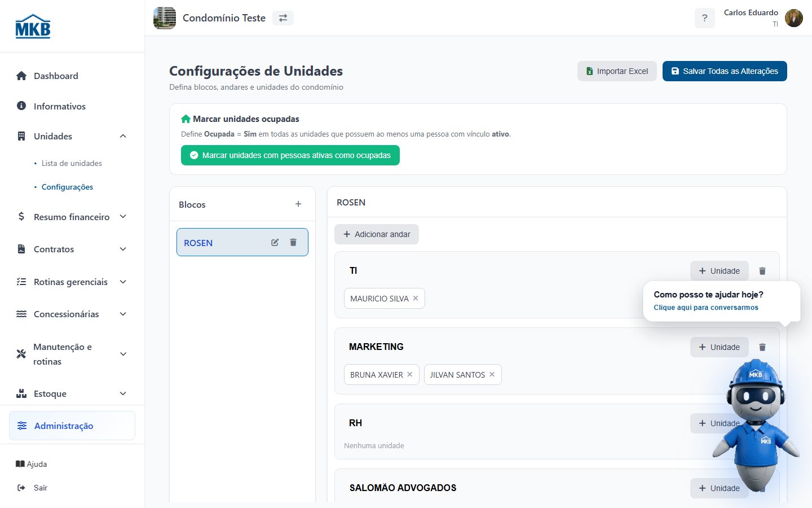This screenshot has height=508, width=812.
Task: Expand Concessionárias menu
Action: click(72, 314)
